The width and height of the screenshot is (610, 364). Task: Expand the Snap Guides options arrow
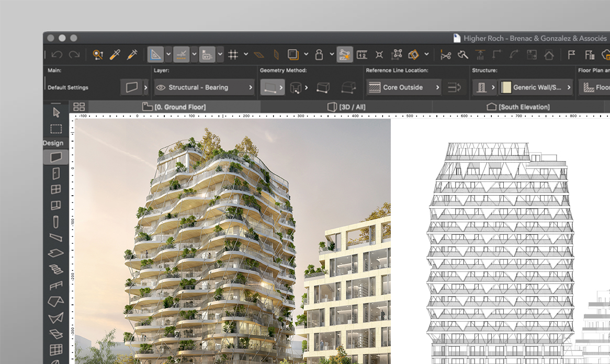pyautogui.click(x=194, y=55)
